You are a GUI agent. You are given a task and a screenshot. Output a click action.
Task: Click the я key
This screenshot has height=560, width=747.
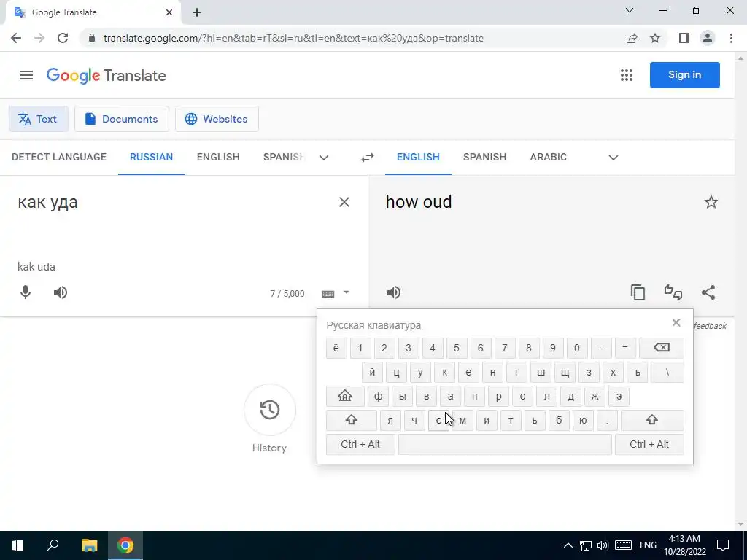coord(390,420)
